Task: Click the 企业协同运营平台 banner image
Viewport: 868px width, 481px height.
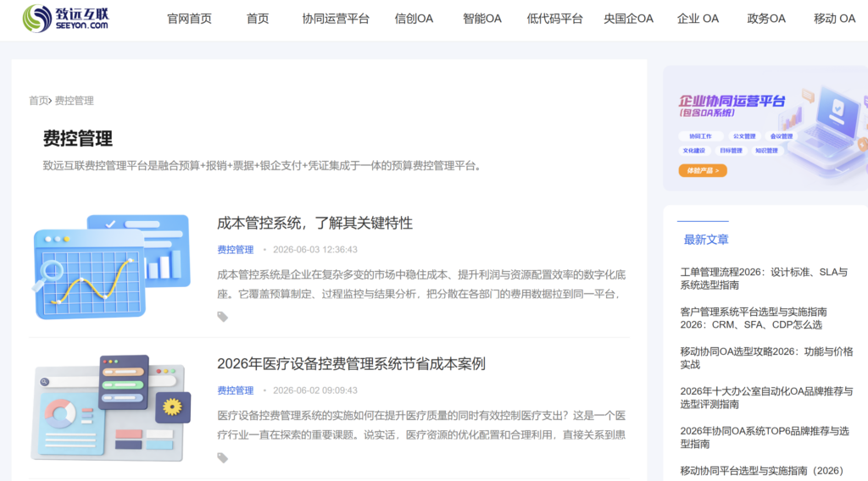Action: point(765,129)
